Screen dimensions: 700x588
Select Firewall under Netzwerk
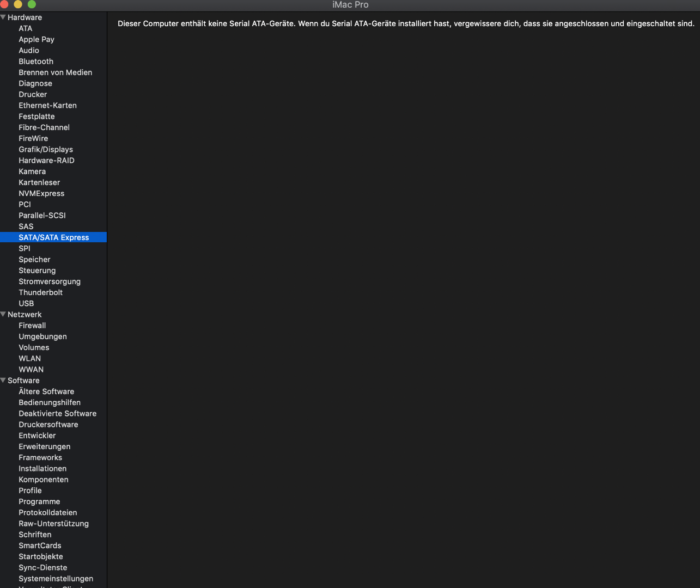[32, 326]
